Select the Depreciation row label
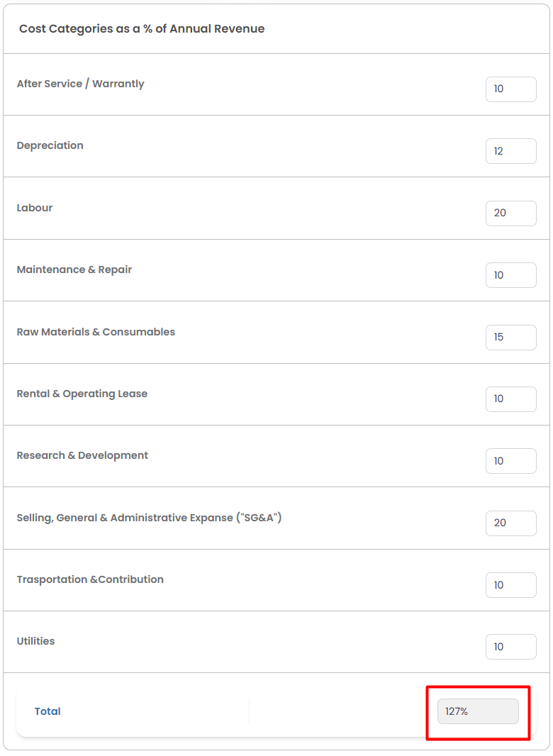Screen dimensions: 553x756 click(50, 145)
